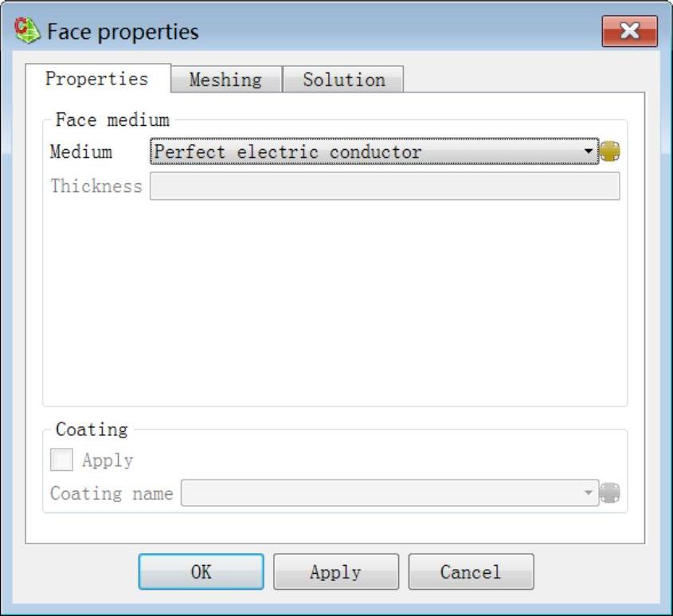This screenshot has width=673, height=616.
Task: Click the yellow add-medium icon beside Medium dropdown
Action: [609, 151]
